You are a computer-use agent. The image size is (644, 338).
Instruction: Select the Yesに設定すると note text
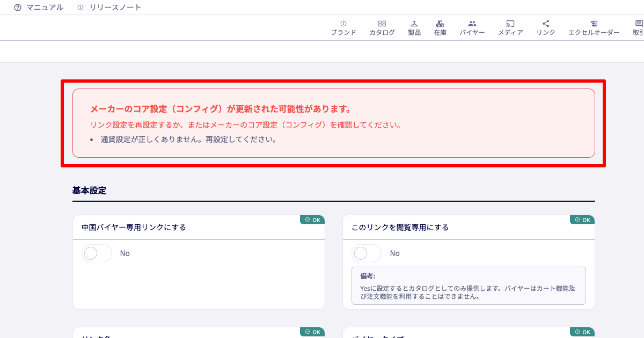pos(467,292)
